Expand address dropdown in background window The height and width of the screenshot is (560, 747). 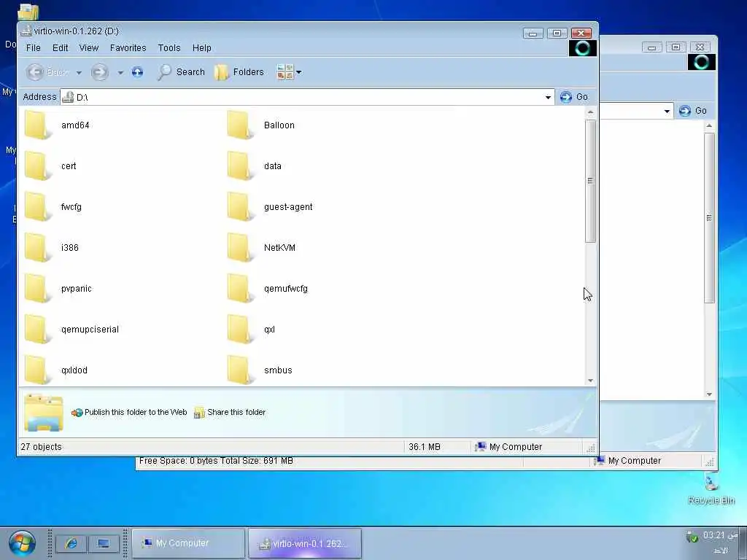[x=667, y=111]
